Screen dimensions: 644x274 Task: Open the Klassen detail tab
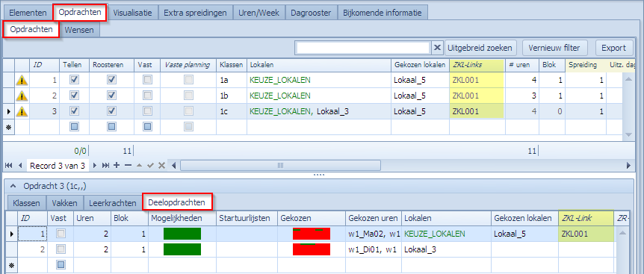pos(26,202)
